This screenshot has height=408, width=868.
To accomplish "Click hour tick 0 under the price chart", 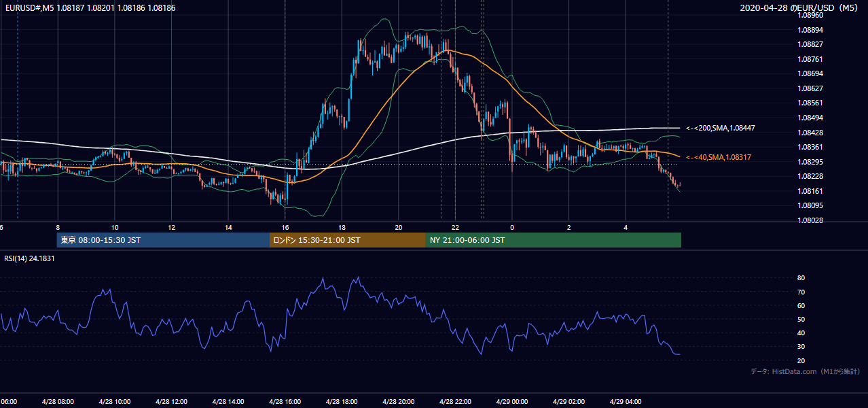I will pyautogui.click(x=512, y=227).
